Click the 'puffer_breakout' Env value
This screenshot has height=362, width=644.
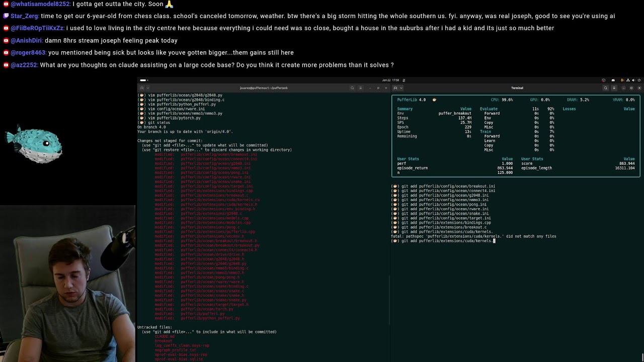tap(455, 113)
